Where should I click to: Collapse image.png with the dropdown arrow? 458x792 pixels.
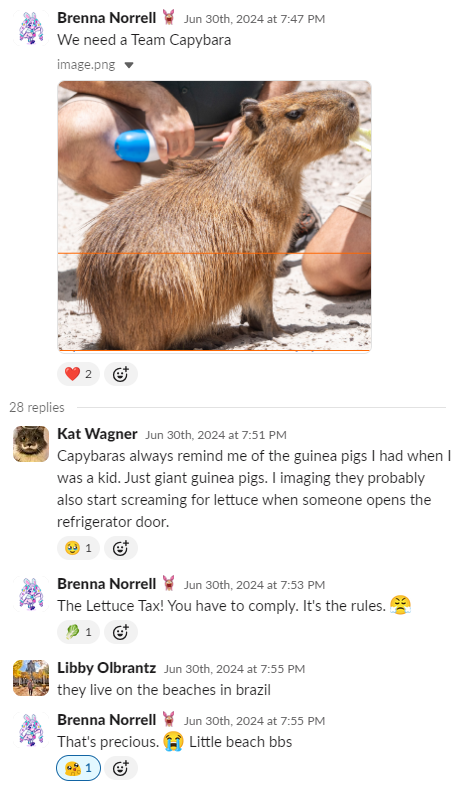tap(129, 65)
